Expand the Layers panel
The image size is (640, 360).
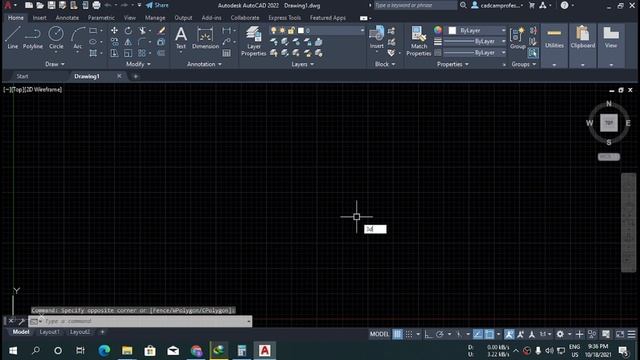coord(302,64)
